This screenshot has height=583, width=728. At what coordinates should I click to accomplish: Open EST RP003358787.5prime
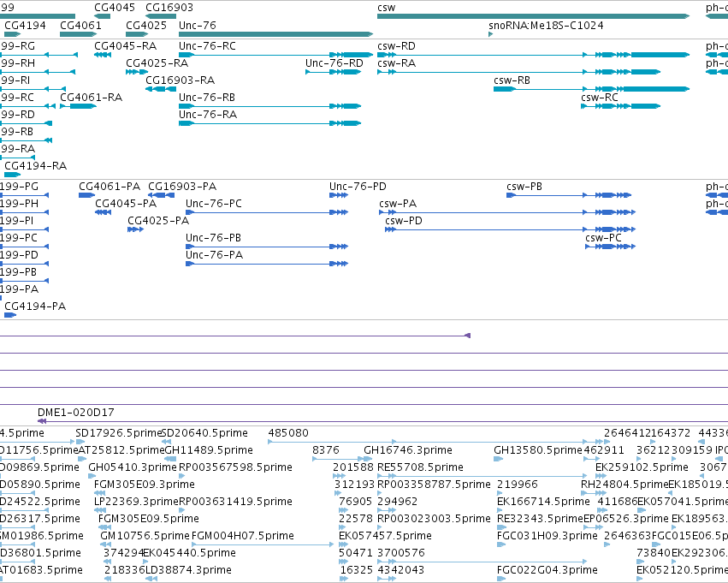tap(434, 485)
